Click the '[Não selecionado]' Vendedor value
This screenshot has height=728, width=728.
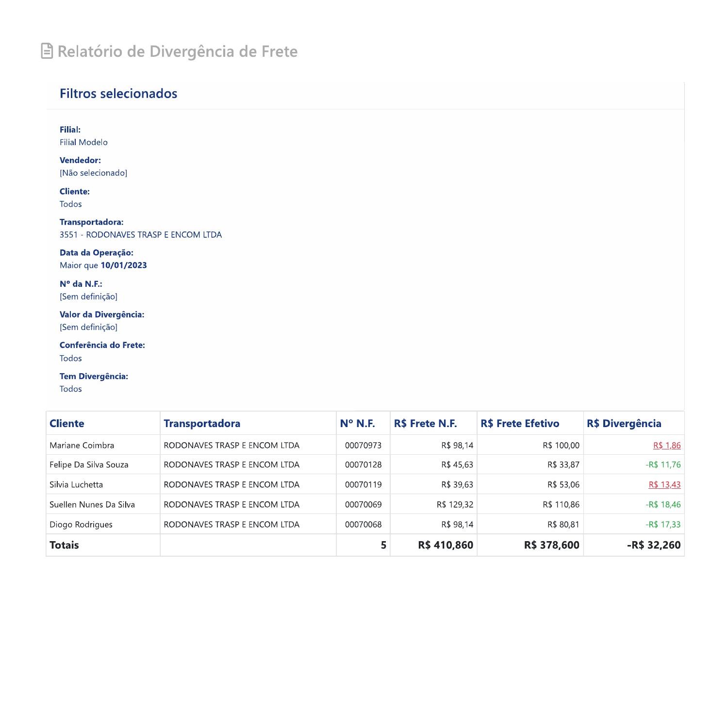click(x=93, y=173)
